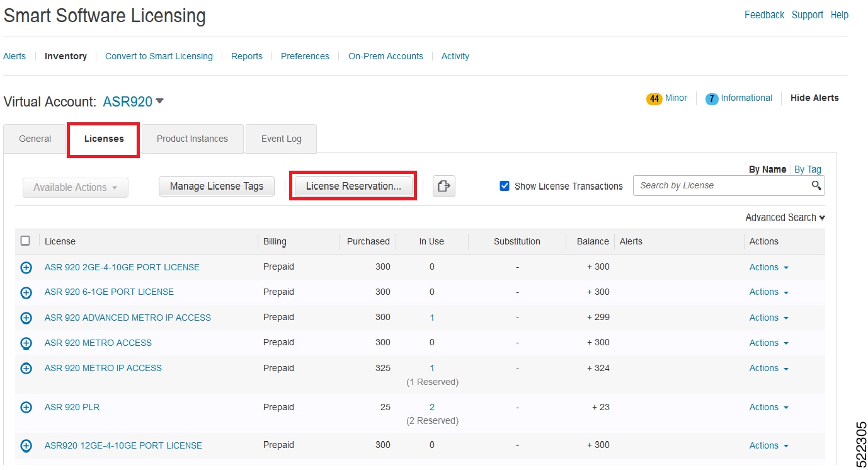Image resolution: width=868 pixels, height=470 pixels.
Task: Open Actions menu for ASR 920 PLR
Action: pyautogui.click(x=768, y=407)
